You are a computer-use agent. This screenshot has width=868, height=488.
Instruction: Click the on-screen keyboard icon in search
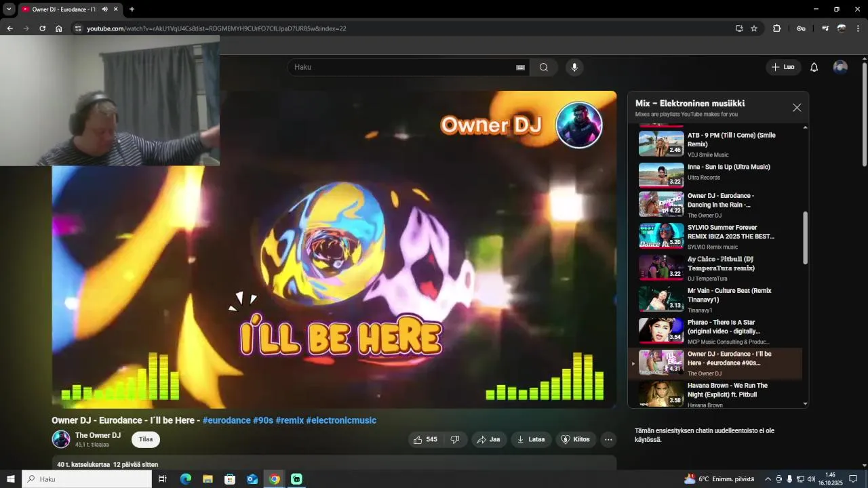click(521, 67)
